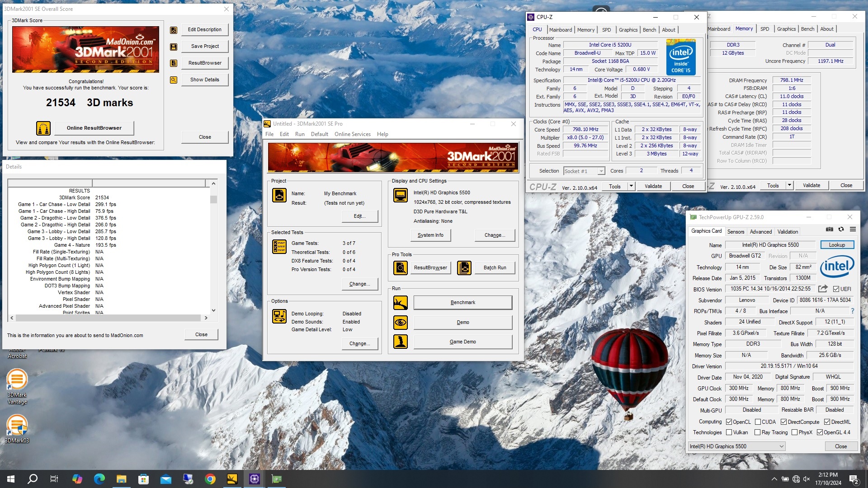The image size is (868, 488).
Task: Toggle the Ray Tracing checkbox
Action: coord(758,432)
